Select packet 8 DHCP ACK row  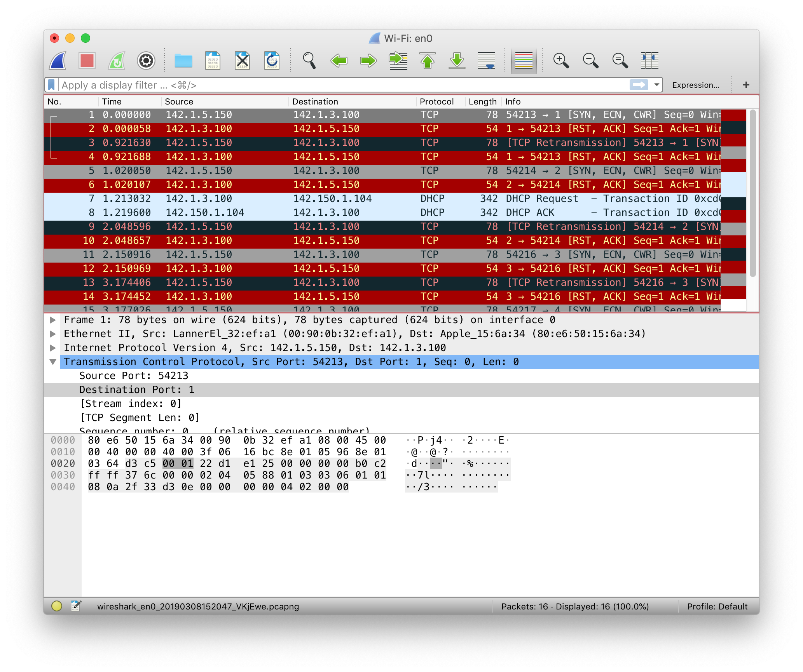pos(382,213)
